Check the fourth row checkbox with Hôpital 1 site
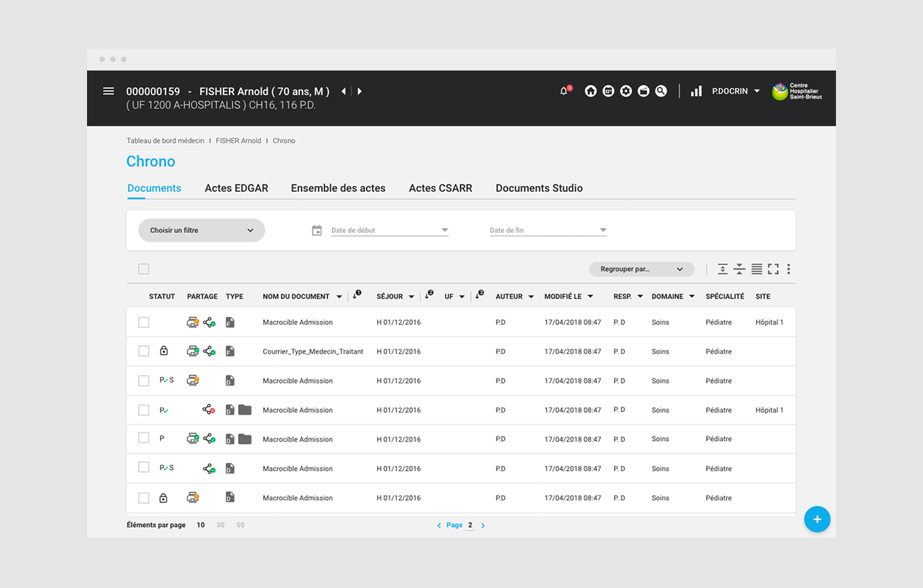923x588 pixels. pos(144,410)
